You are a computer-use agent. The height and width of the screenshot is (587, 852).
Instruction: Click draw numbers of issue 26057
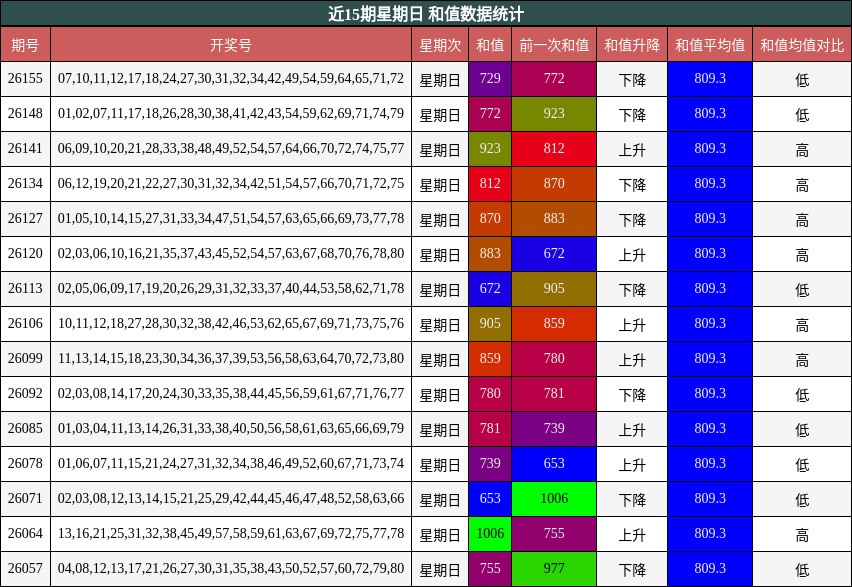231,569
